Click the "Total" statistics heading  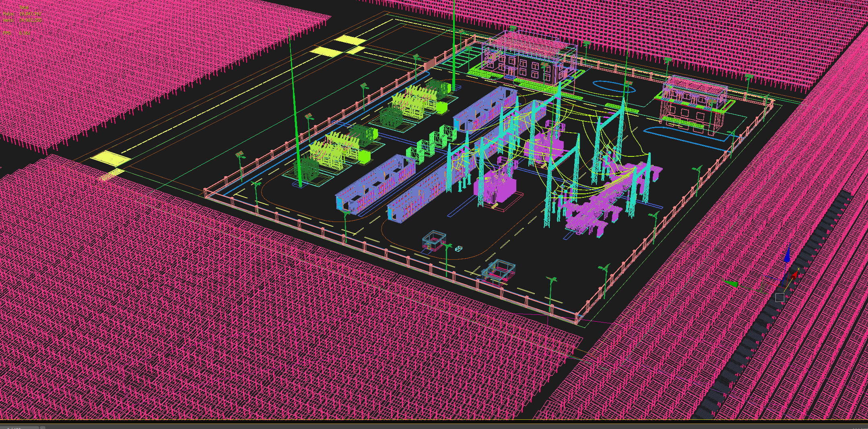click(24, 8)
